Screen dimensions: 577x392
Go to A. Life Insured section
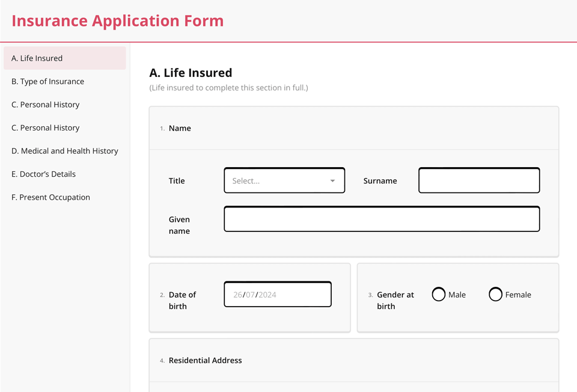(x=37, y=58)
